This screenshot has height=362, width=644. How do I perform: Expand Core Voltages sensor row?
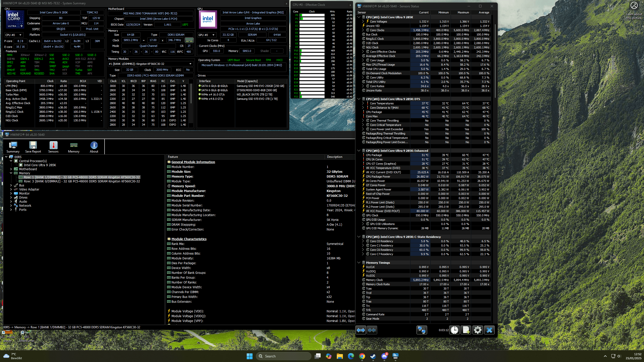click(363, 22)
